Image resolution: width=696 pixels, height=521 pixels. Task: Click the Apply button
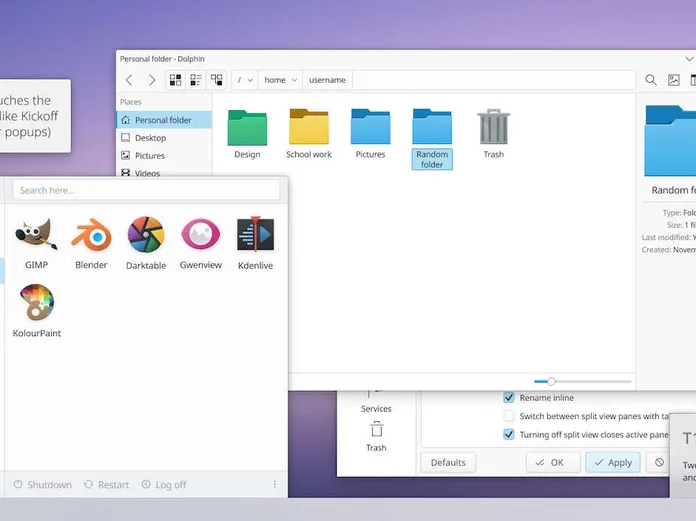tap(613, 462)
